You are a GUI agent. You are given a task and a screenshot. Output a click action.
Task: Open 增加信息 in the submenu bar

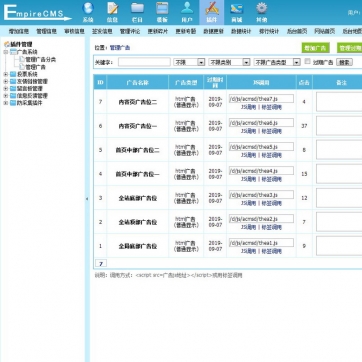tap(19, 31)
